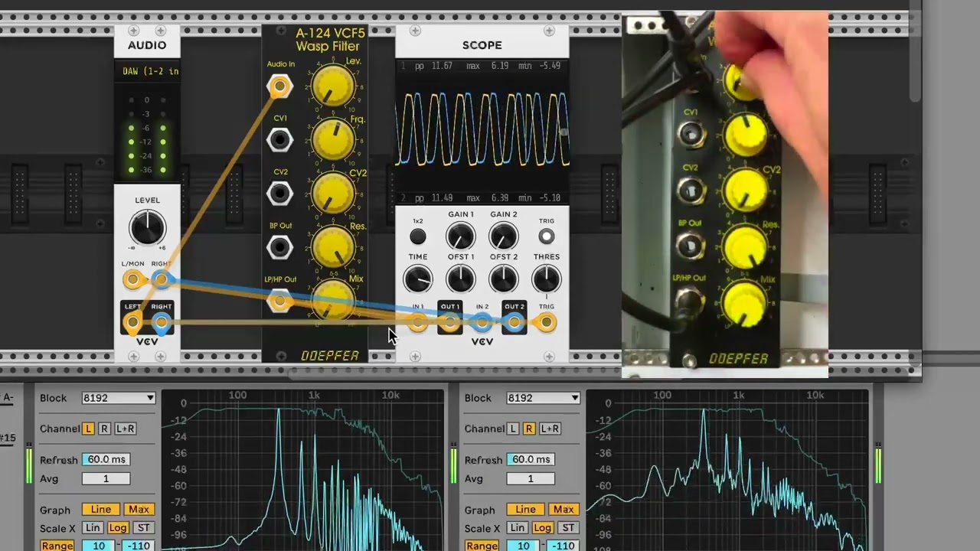Click the L/MON jack on AUDIO module
The height and width of the screenshot is (551, 980).
(x=133, y=280)
